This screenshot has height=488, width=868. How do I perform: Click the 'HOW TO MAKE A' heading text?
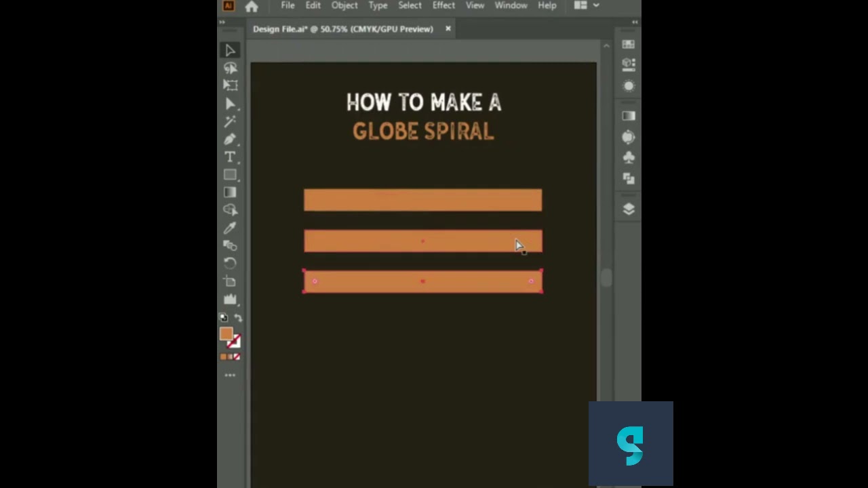pyautogui.click(x=424, y=102)
